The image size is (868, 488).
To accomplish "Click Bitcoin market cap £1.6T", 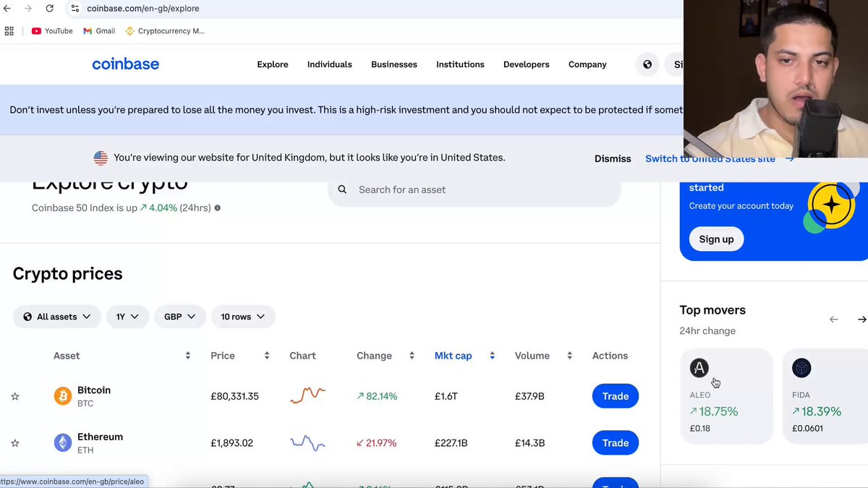I will click(446, 396).
